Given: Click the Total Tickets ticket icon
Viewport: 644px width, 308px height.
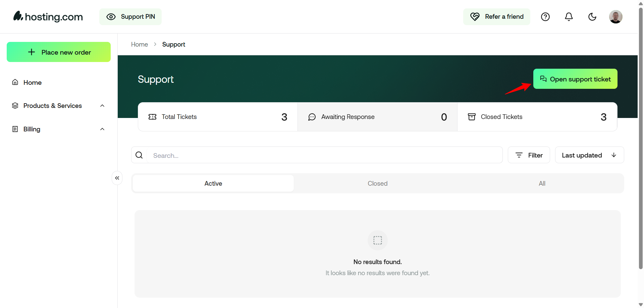Looking at the screenshot, I should point(153,117).
